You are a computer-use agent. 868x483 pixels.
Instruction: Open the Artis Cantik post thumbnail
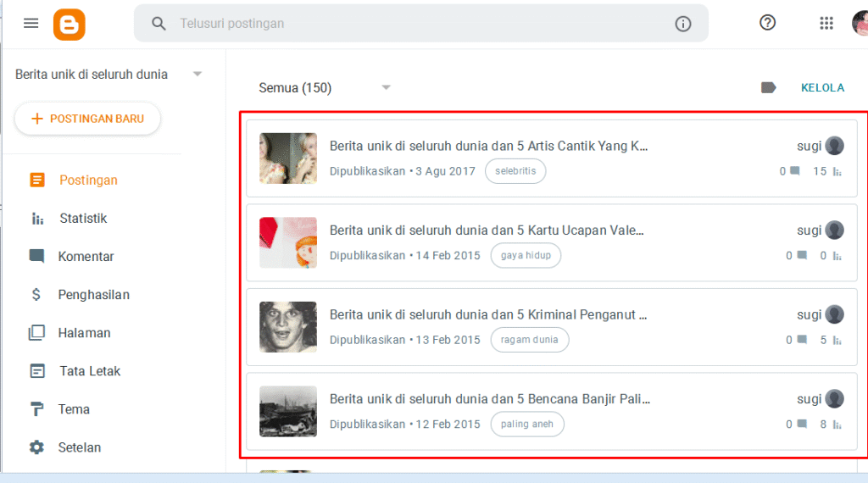pyautogui.click(x=288, y=158)
